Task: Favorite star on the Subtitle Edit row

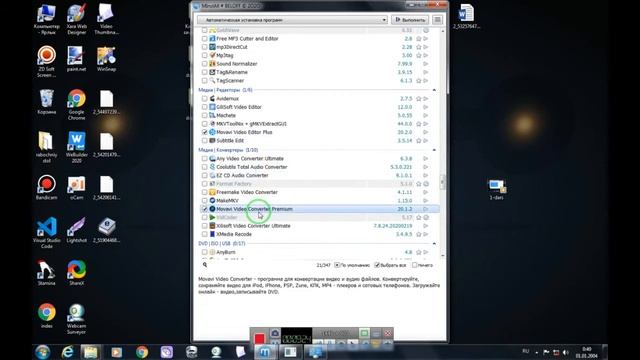Action: pyautogui.click(x=418, y=141)
